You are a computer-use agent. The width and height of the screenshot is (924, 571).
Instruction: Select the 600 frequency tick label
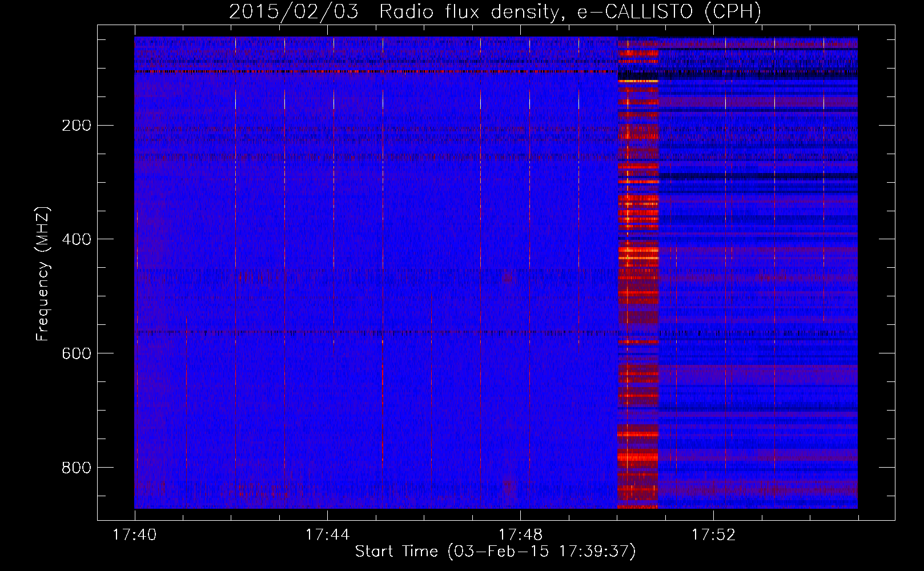point(77,353)
